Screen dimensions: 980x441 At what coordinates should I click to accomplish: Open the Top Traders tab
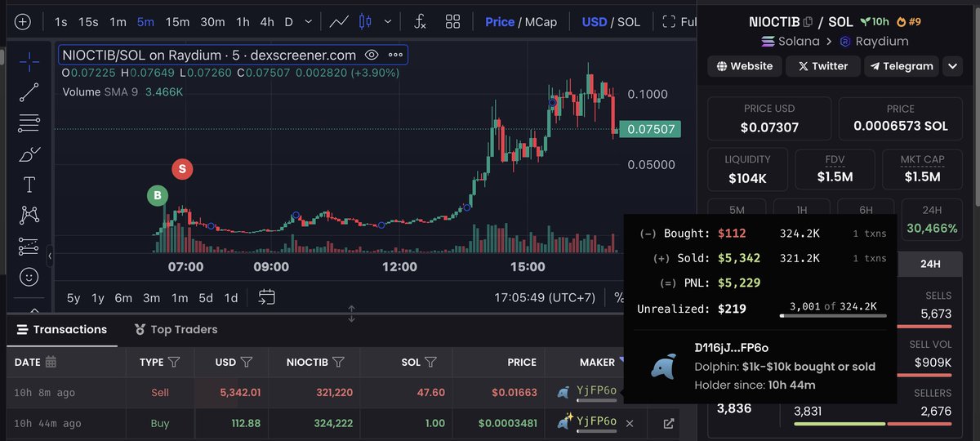click(176, 329)
